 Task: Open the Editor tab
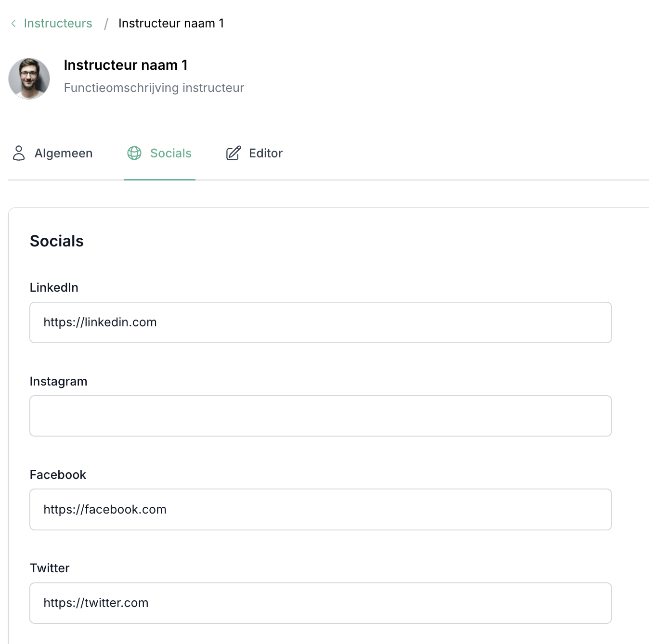click(x=265, y=153)
